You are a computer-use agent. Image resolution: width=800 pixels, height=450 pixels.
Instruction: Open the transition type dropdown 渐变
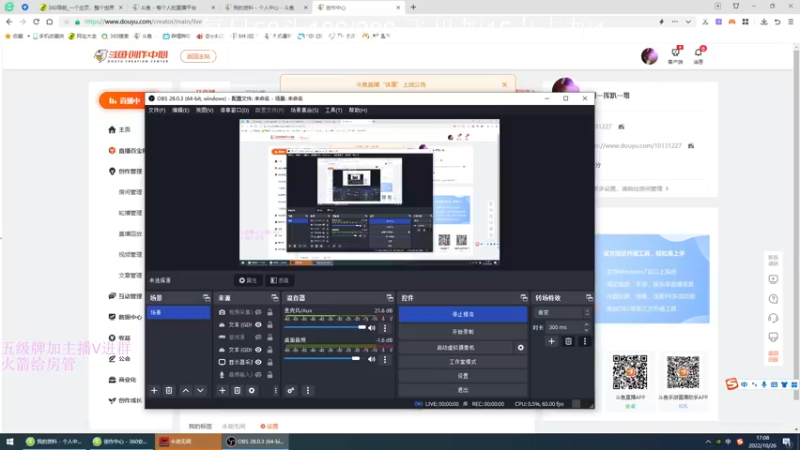[x=562, y=312]
